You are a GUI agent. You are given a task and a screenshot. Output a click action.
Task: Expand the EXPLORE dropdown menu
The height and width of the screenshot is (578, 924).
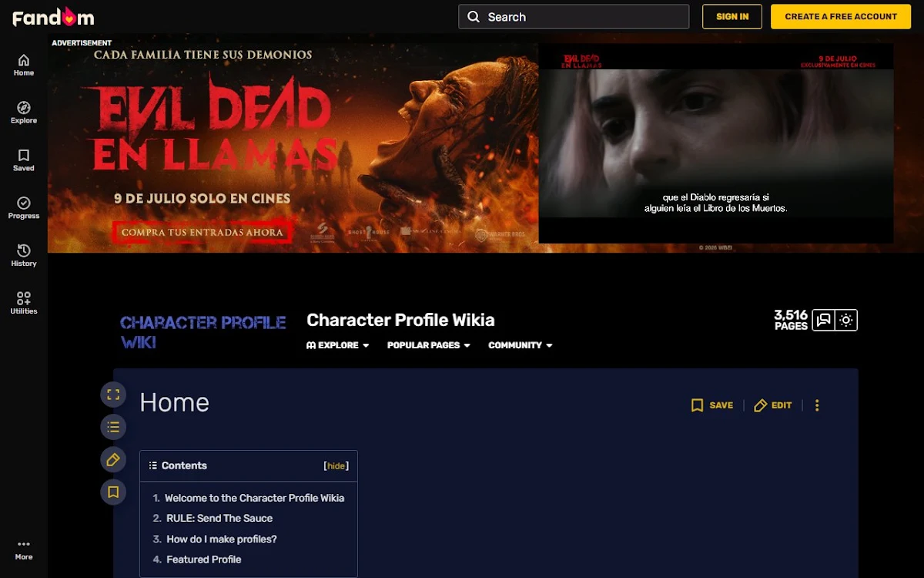pyautogui.click(x=338, y=345)
